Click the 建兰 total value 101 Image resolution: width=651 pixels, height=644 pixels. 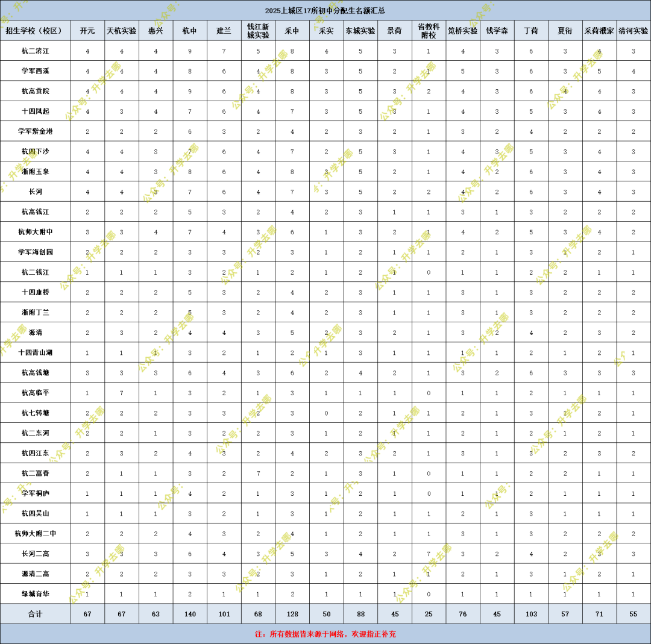(x=224, y=614)
